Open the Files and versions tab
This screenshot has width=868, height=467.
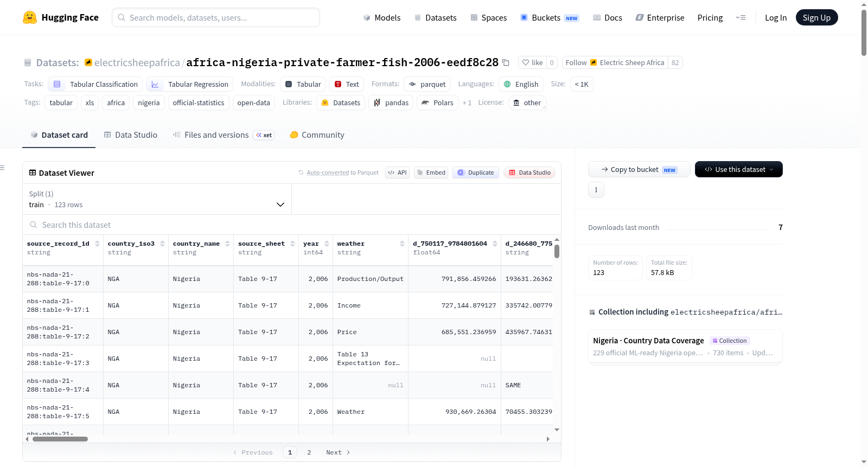pos(224,135)
